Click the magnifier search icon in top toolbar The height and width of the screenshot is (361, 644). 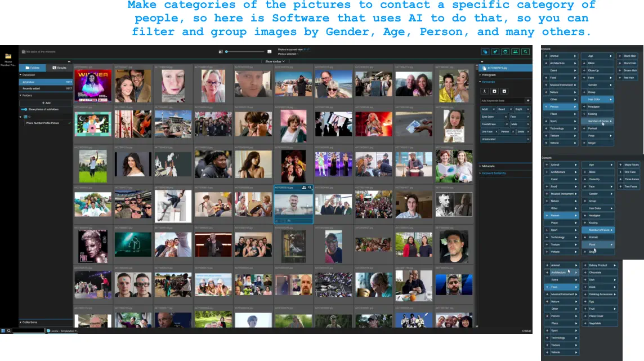pos(525,51)
